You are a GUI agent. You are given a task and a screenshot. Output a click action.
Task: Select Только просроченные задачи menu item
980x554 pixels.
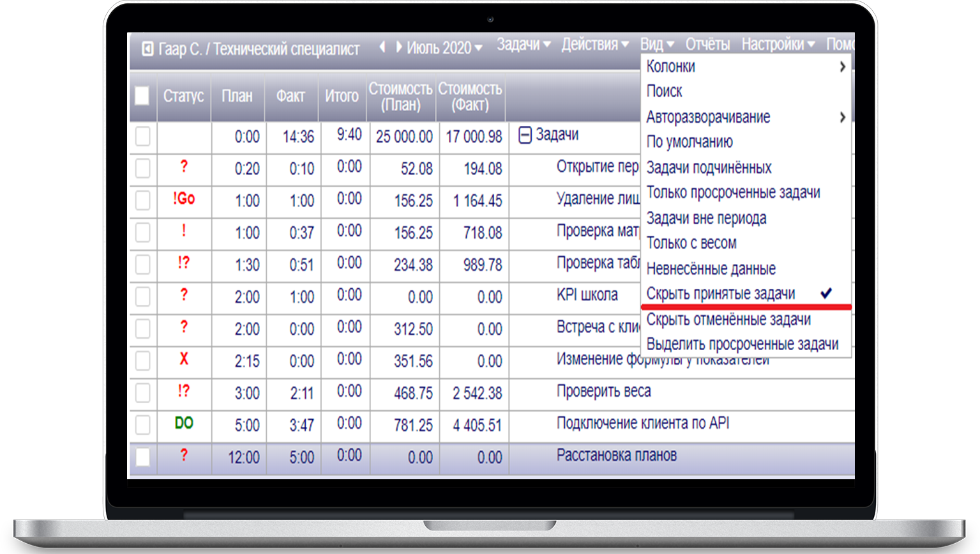pyautogui.click(x=733, y=192)
